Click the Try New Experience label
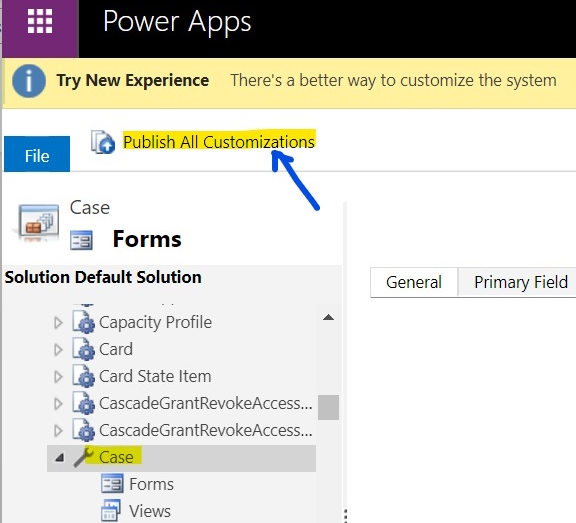Image resolution: width=576 pixels, height=523 pixels. click(x=133, y=80)
